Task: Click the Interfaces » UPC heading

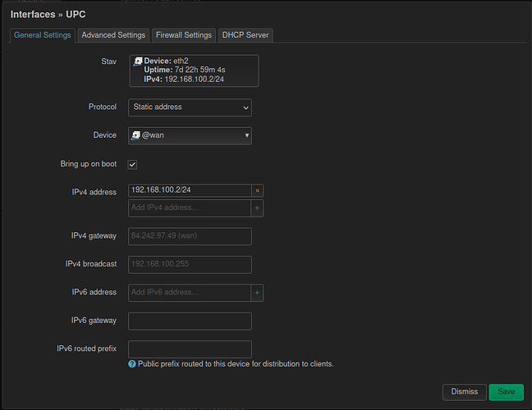Action: (x=48, y=15)
